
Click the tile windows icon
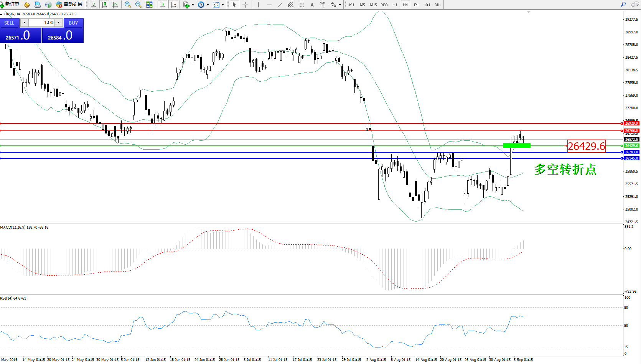click(149, 5)
